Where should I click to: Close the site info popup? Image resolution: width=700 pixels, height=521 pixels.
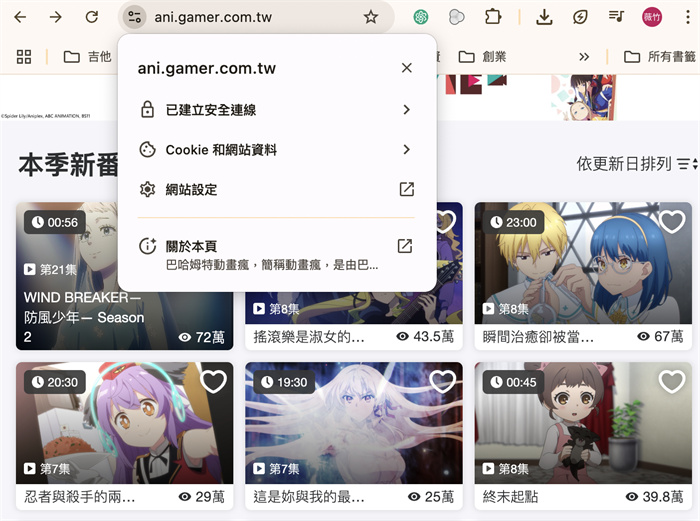tap(406, 68)
